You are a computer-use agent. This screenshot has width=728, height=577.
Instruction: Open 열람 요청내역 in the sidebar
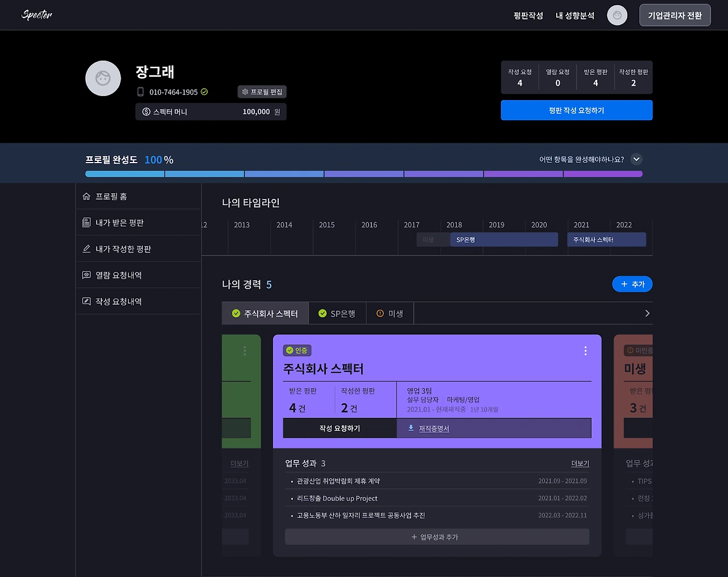point(138,275)
